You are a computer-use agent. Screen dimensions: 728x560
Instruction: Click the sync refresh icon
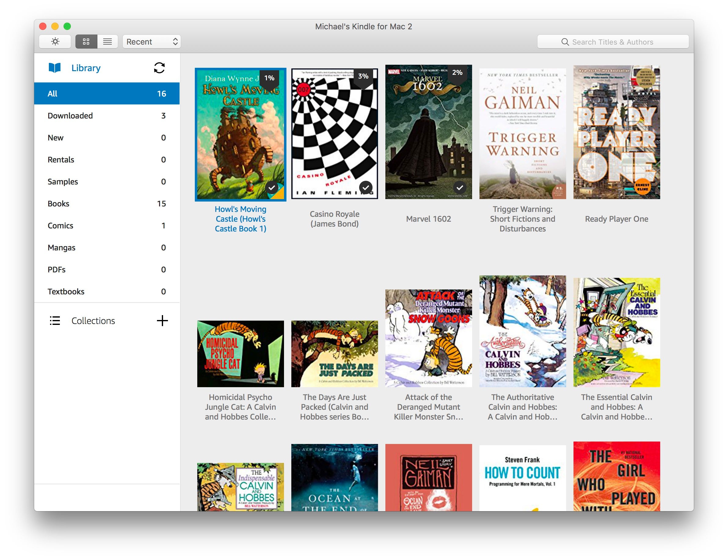159,68
